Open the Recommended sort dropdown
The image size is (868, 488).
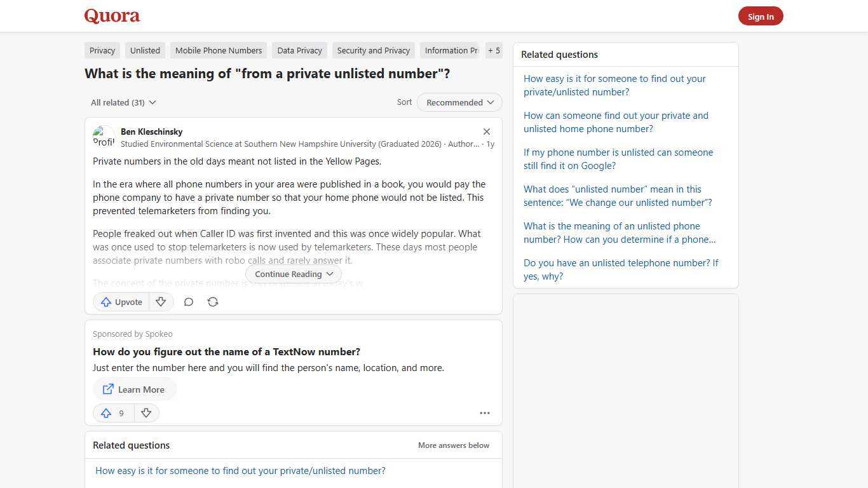click(x=459, y=102)
